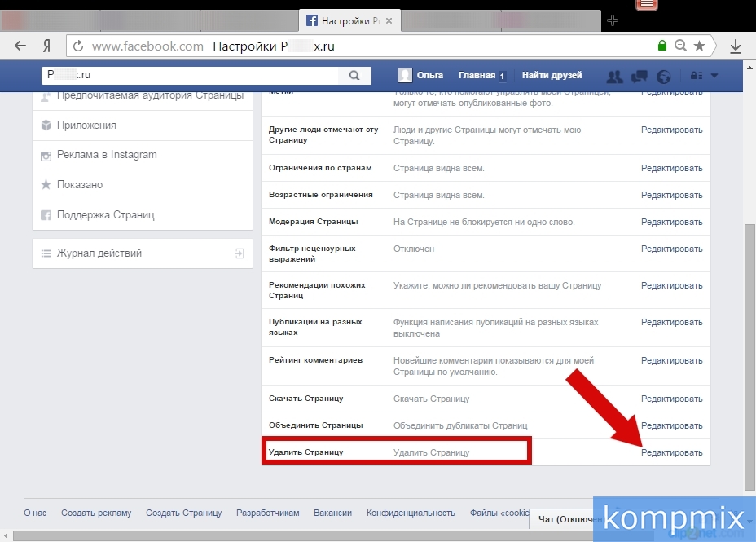Expand the account dropdown arrow in header

coord(714,75)
